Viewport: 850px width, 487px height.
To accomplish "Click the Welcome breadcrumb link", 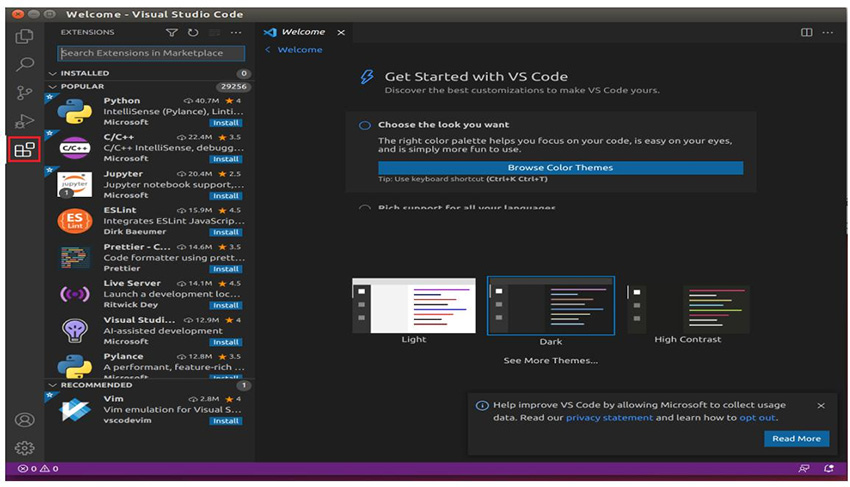I will point(300,49).
